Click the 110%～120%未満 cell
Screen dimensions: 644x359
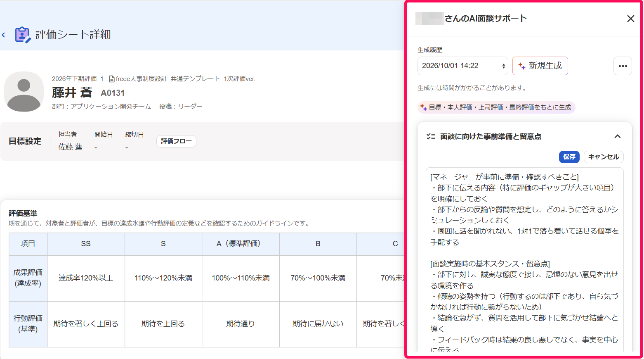click(163, 278)
